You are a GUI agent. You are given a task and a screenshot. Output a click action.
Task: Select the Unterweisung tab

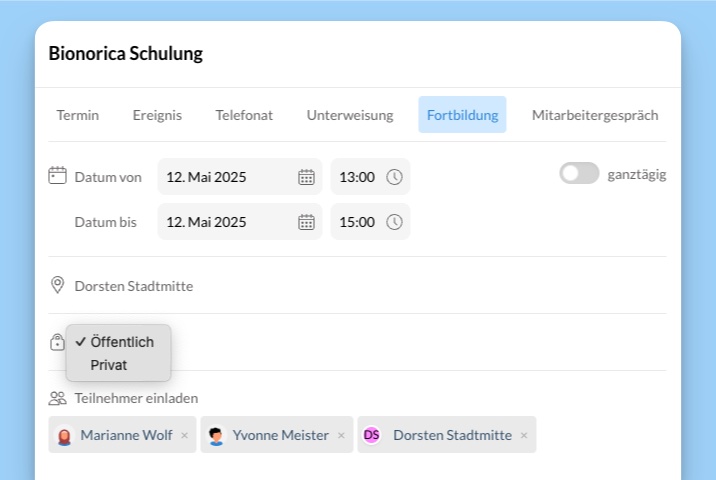(350, 115)
